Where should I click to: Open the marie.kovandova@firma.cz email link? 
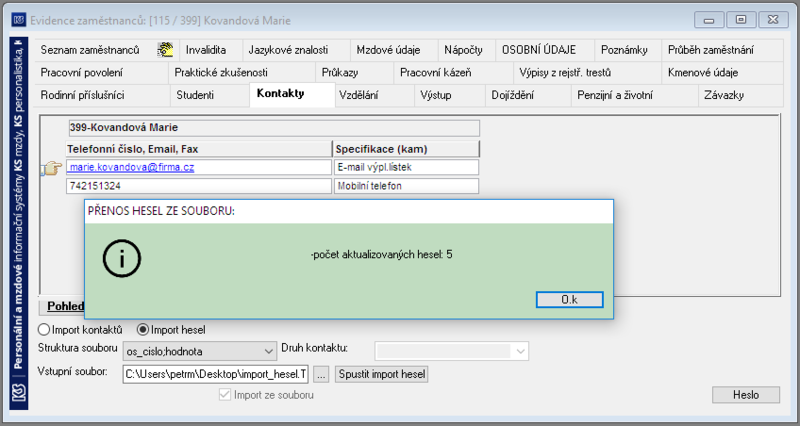click(x=132, y=167)
